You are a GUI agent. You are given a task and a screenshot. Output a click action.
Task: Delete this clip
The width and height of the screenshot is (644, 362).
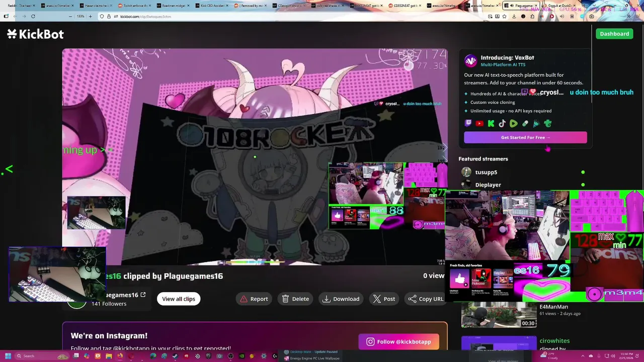click(x=295, y=299)
